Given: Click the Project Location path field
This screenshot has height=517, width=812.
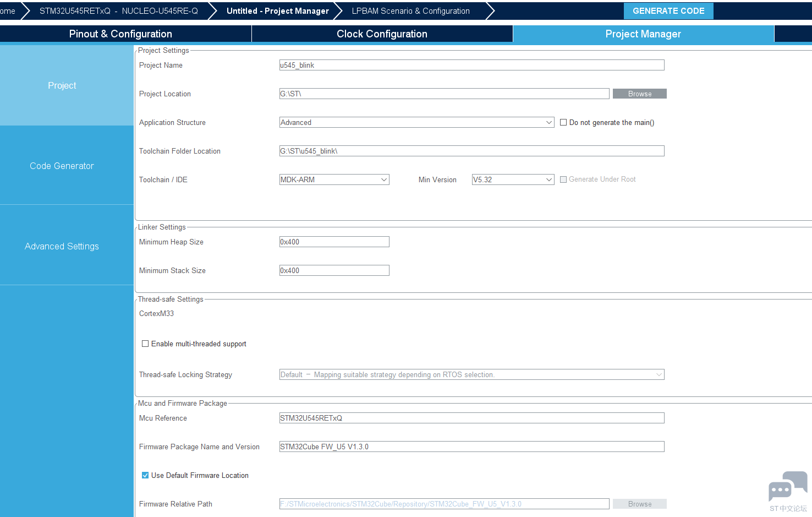Looking at the screenshot, I should (x=444, y=94).
